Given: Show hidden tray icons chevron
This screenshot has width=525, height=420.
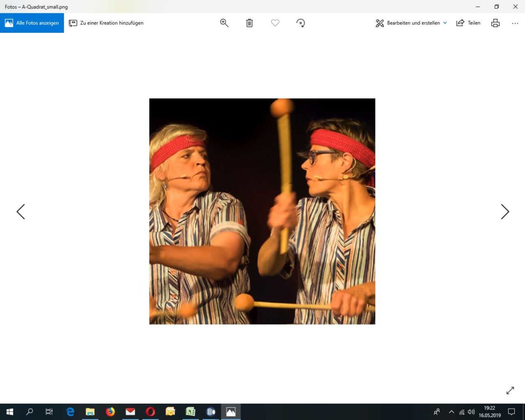Looking at the screenshot, I should pyautogui.click(x=451, y=412).
